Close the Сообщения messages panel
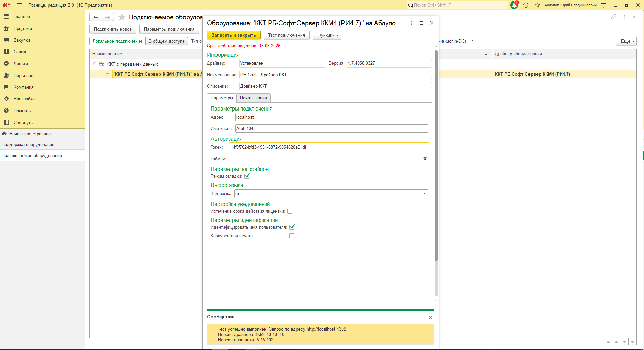The width and height of the screenshot is (644, 350). pyautogui.click(x=430, y=317)
